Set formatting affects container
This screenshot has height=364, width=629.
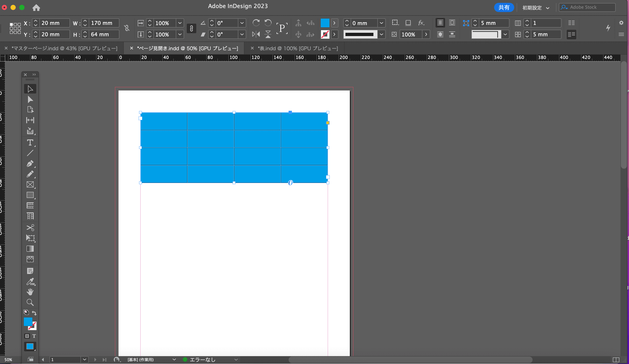tap(27, 336)
